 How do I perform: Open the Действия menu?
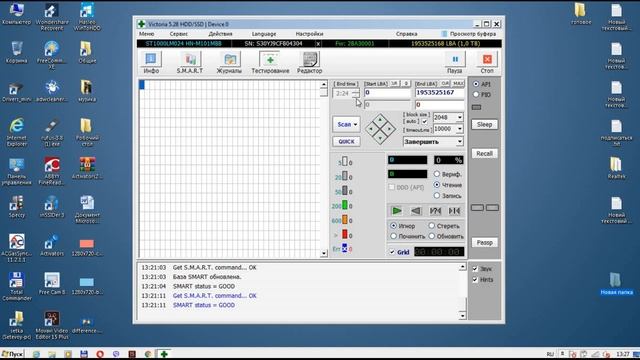[220, 34]
